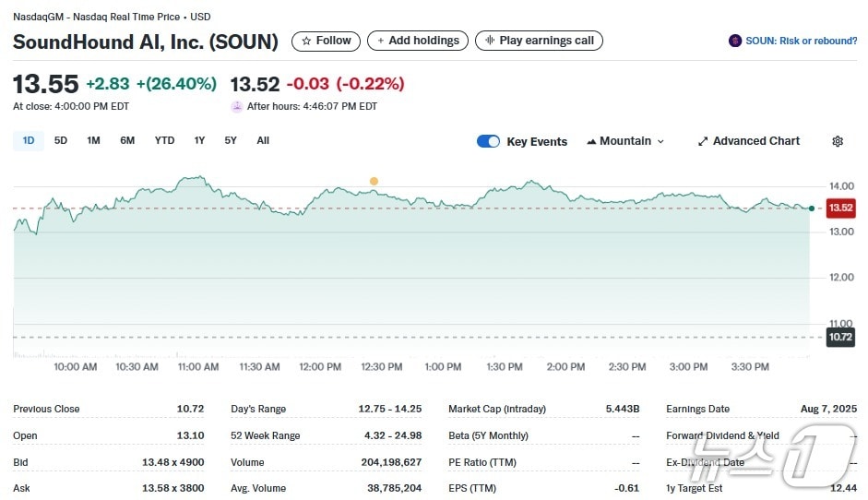
Task: Click the Advanced Chart expand arrows icon
Action: [703, 141]
